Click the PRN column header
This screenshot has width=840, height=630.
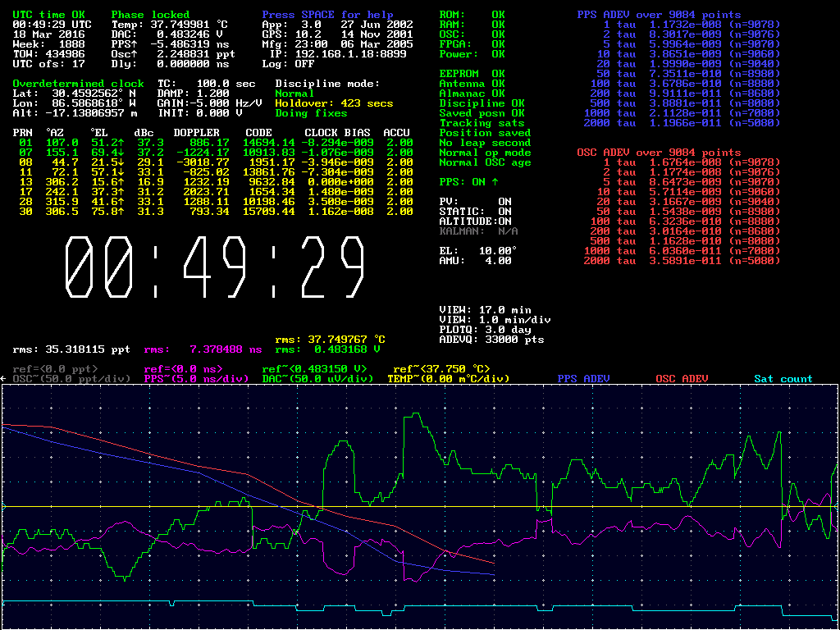[x=23, y=133]
